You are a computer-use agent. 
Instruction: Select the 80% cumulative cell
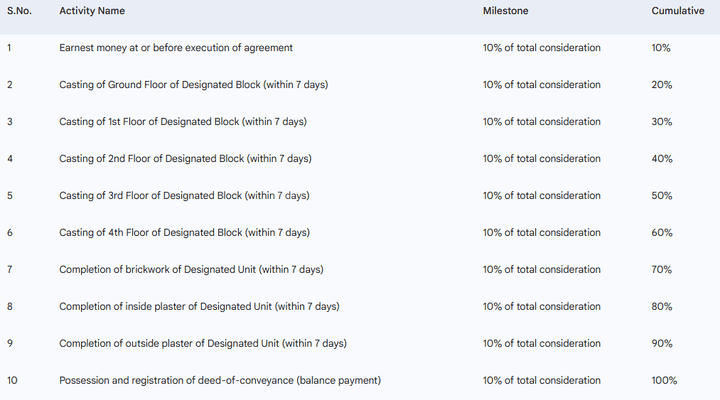[x=661, y=307]
